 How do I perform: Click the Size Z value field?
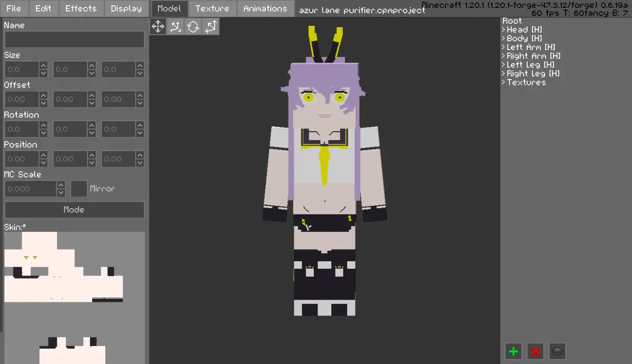point(118,70)
